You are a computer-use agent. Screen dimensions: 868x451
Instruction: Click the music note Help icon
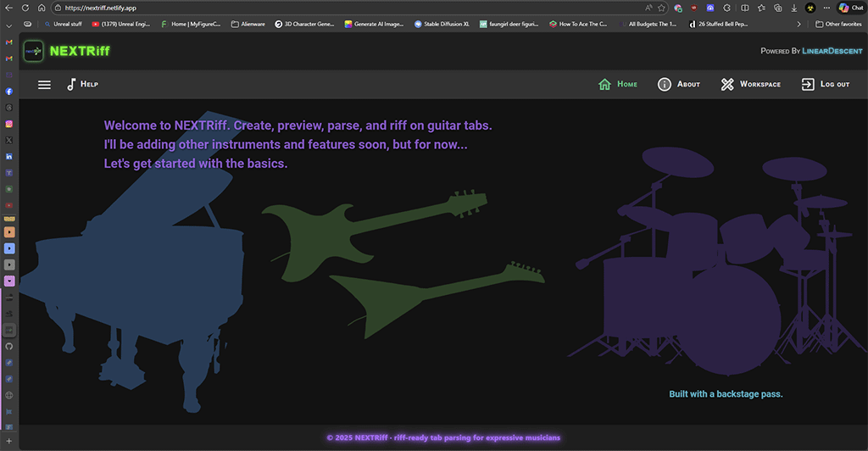click(x=71, y=85)
